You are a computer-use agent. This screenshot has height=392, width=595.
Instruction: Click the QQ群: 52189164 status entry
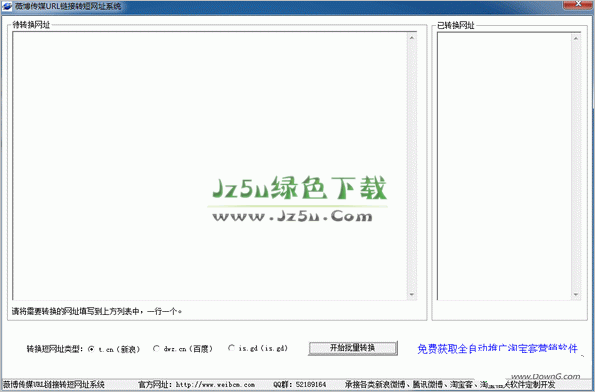tap(299, 385)
